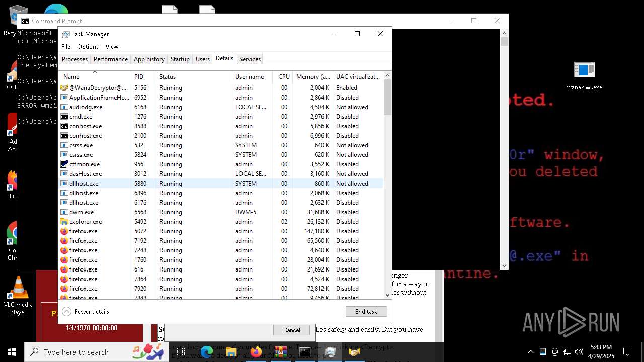The width and height of the screenshot is (644, 362).
Task: Open the File menu in Task Manager
Action: [66, 47]
